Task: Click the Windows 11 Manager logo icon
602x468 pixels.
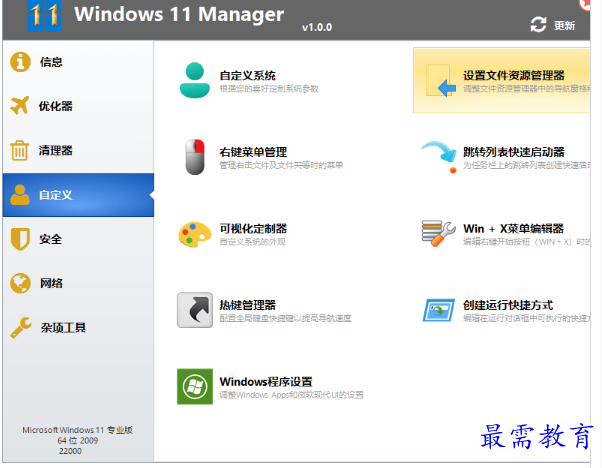Action: point(45,16)
